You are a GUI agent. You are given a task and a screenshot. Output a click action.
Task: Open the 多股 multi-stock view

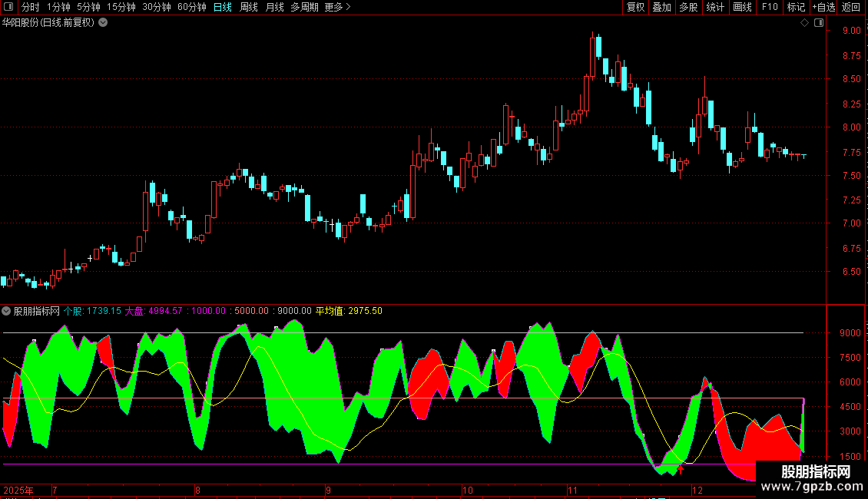[688, 7]
